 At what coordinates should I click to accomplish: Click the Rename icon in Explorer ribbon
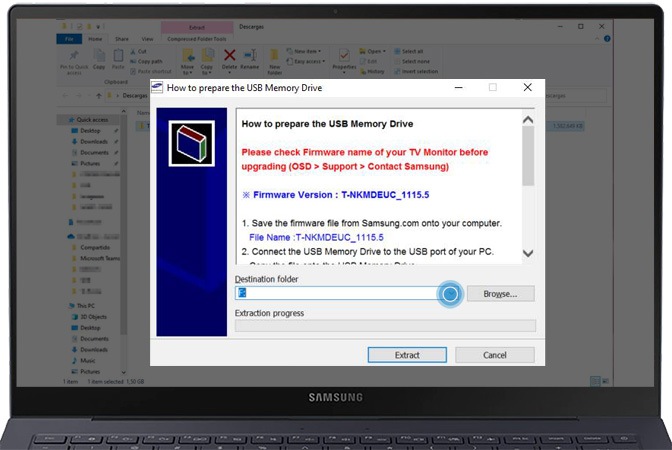click(249, 59)
